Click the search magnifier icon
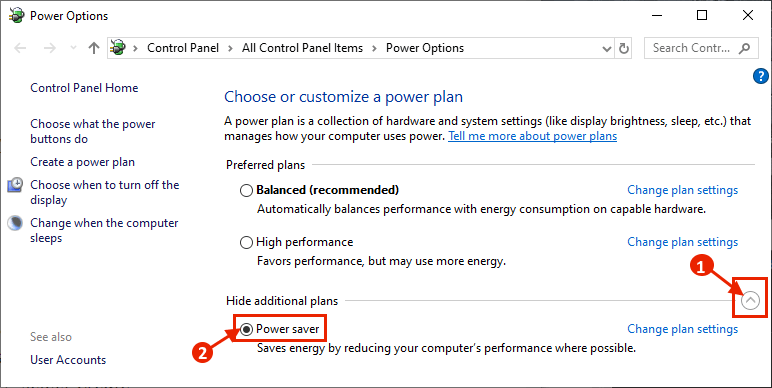The image size is (772, 388). 744,48
